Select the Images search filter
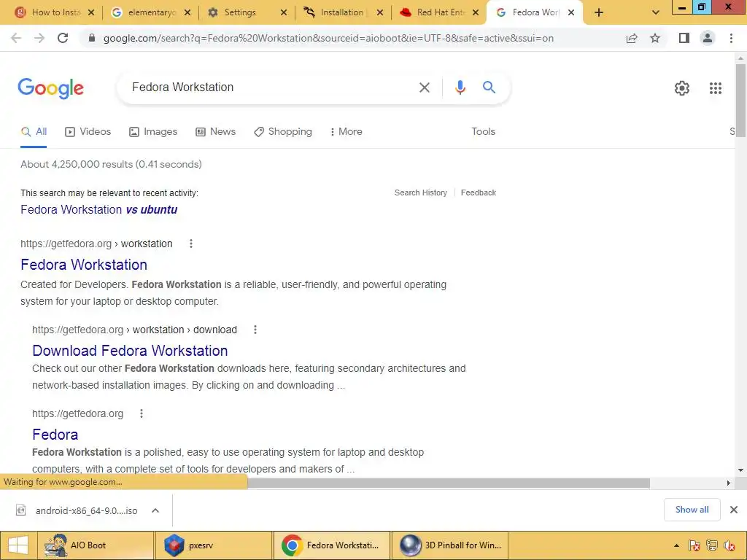 [153, 132]
